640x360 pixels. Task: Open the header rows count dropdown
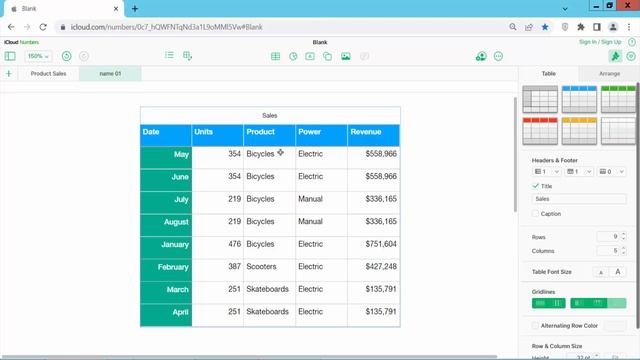[579, 172]
